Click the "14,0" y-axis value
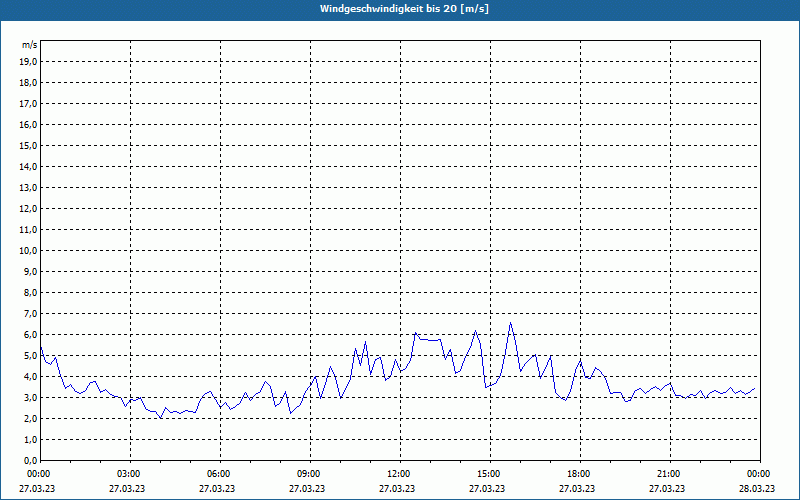 pos(28,166)
